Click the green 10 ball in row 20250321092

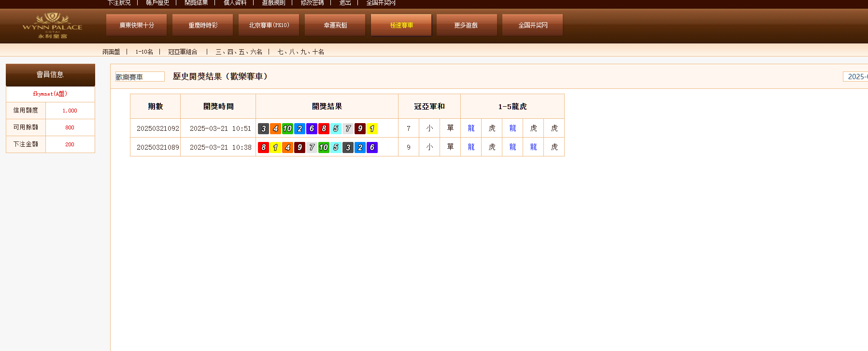pyautogui.click(x=287, y=128)
